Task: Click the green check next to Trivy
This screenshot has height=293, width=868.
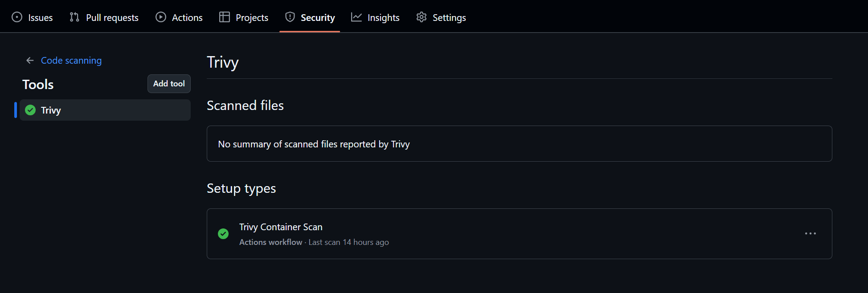Action: coord(30,110)
